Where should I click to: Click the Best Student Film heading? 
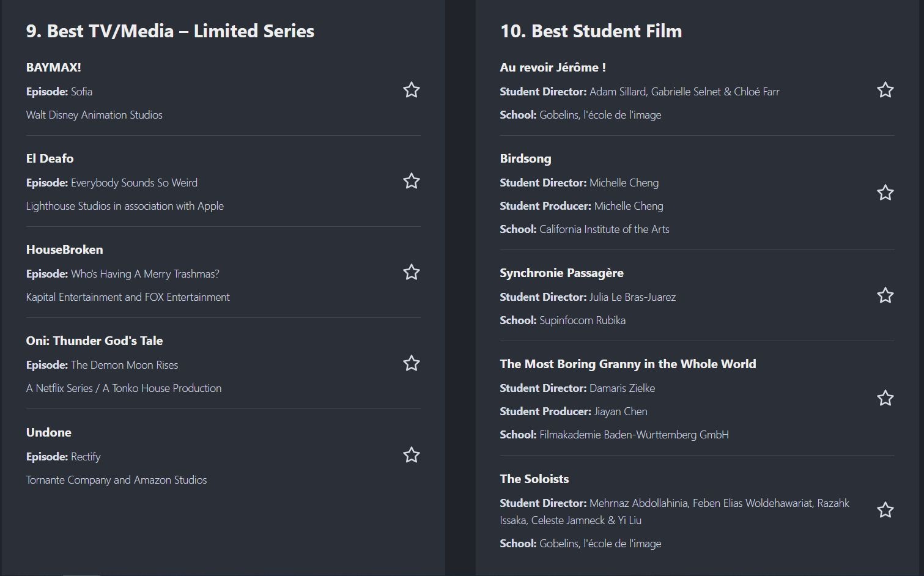591,31
